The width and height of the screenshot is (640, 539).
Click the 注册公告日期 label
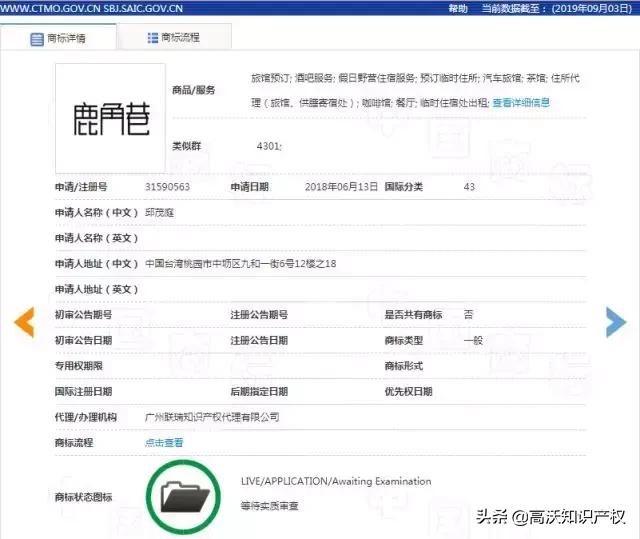[259, 340]
